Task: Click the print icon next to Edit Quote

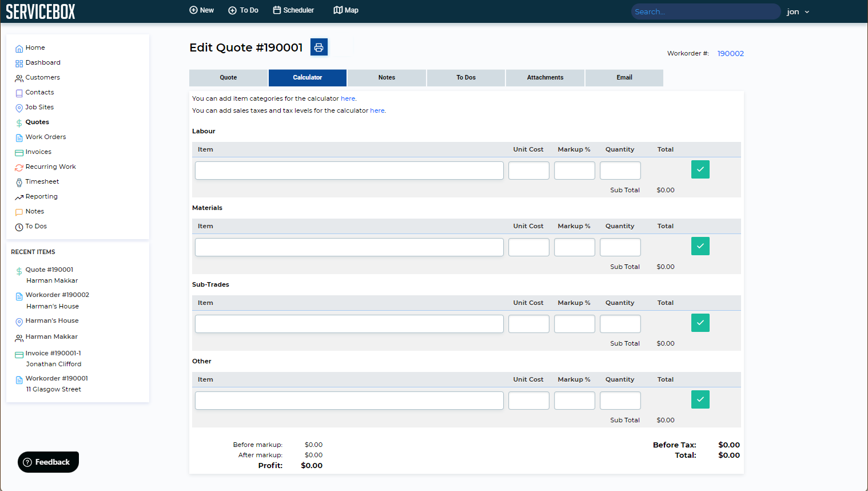Action: pyautogui.click(x=319, y=47)
